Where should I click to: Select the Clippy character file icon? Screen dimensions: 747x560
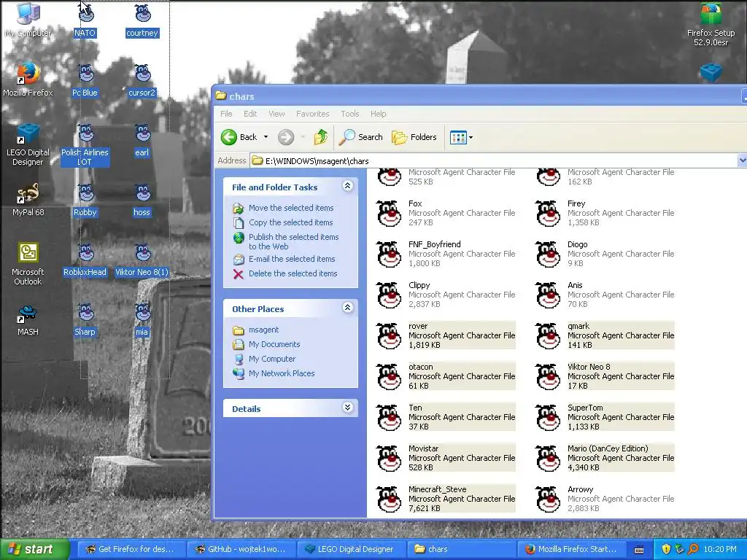(390, 295)
